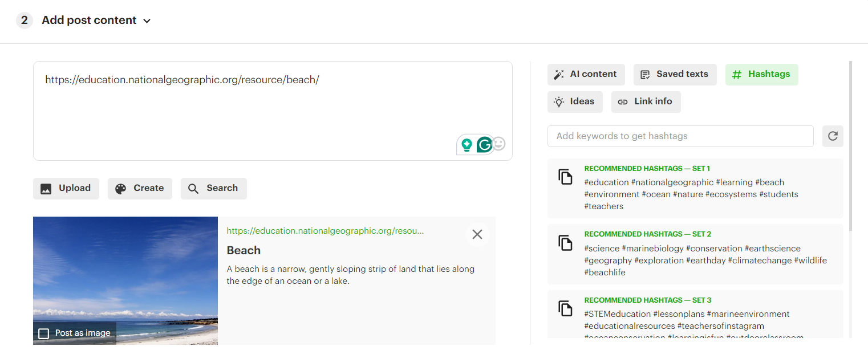Click the Create design button
Screen dimensions: 868x358
click(x=140, y=188)
